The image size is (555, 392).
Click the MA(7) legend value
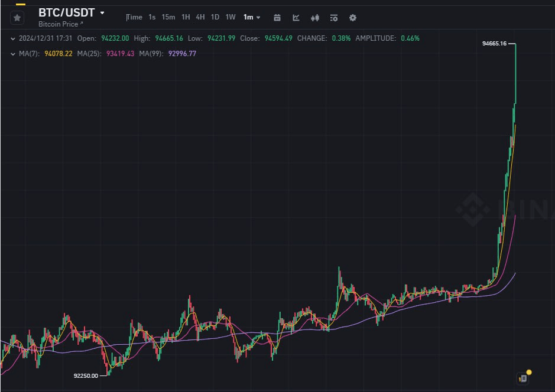coord(59,53)
